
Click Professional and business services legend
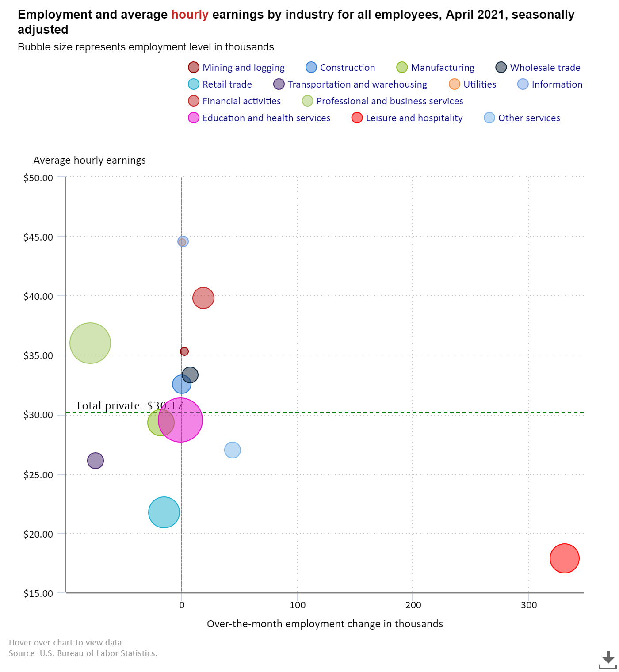tap(383, 101)
